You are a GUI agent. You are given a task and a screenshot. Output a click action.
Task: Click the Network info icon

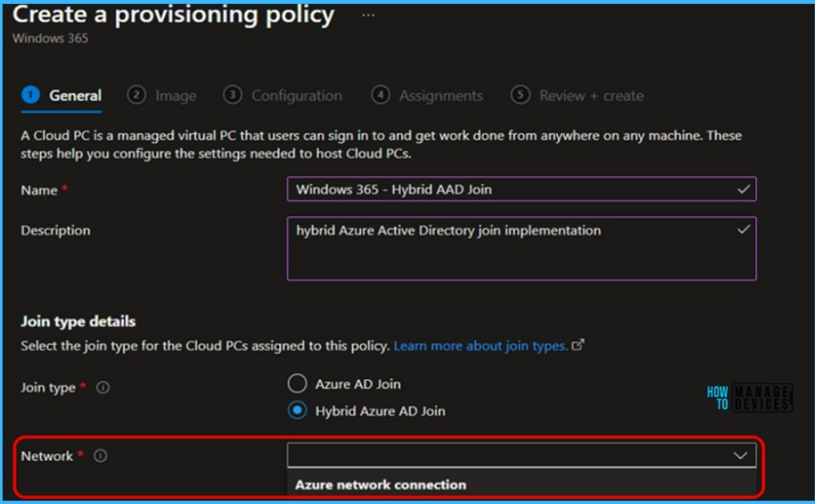coord(100,456)
